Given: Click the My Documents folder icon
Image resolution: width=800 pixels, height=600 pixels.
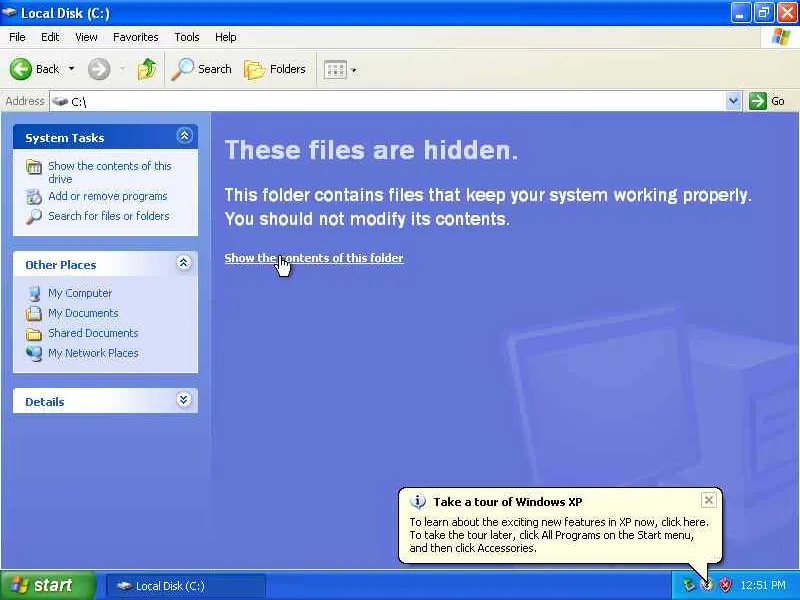Looking at the screenshot, I should pyautogui.click(x=34, y=313).
